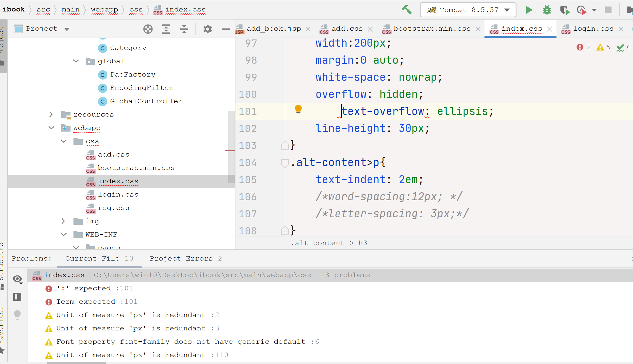The image size is (633, 364).
Task: Click the Profiler tool icon
Action: pyautogui.click(x=583, y=10)
